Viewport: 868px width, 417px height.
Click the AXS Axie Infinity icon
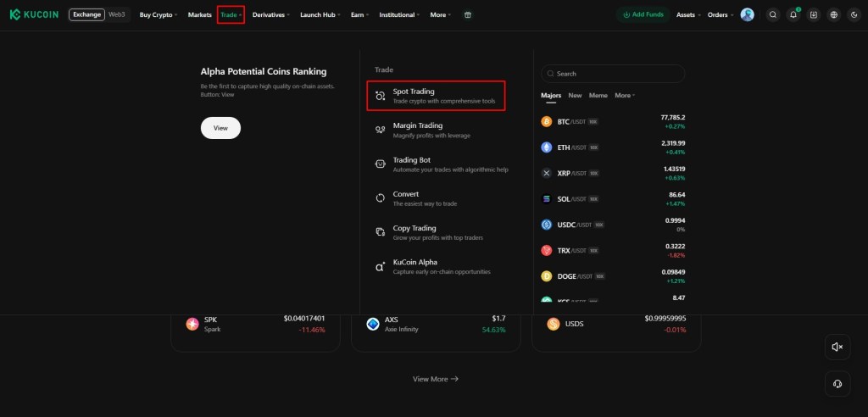(373, 324)
